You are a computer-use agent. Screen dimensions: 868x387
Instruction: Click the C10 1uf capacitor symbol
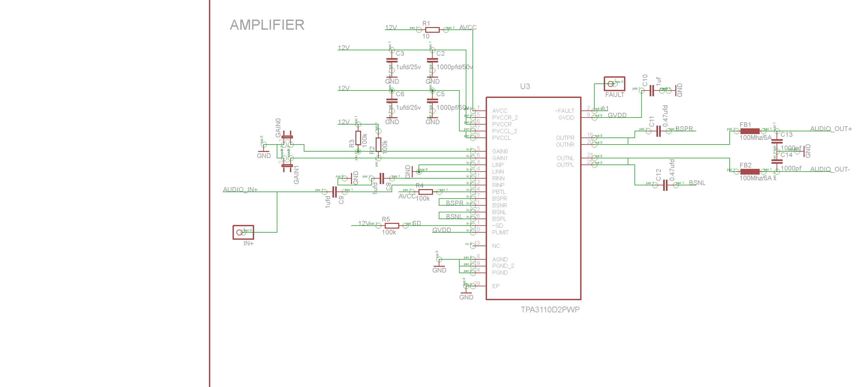click(652, 91)
